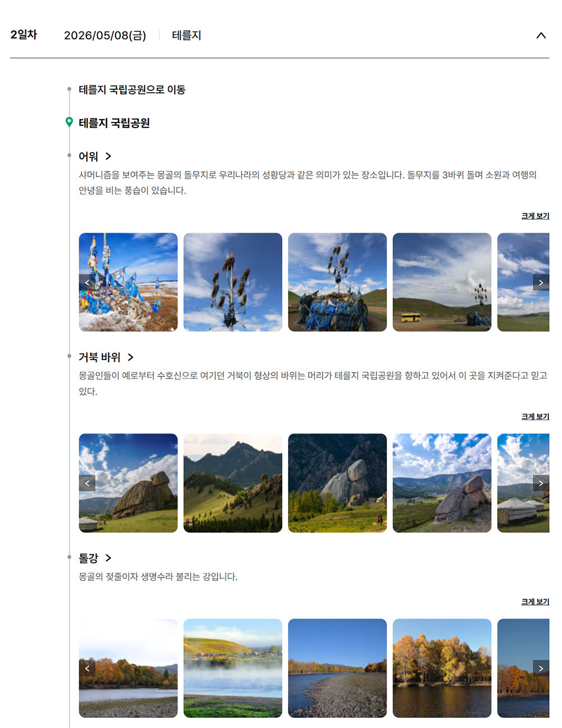Click 크게 보기 link above 어워 photos

tap(535, 216)
